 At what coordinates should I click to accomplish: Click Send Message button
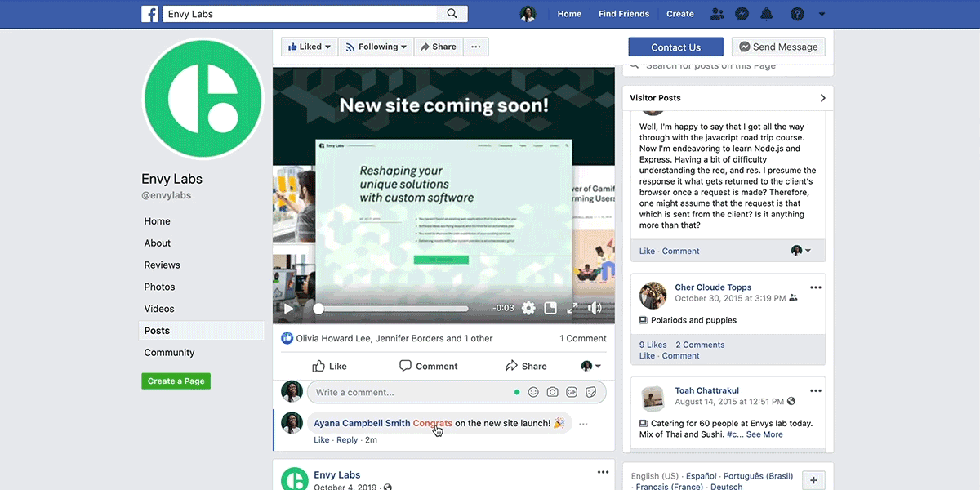coord(778,47)
